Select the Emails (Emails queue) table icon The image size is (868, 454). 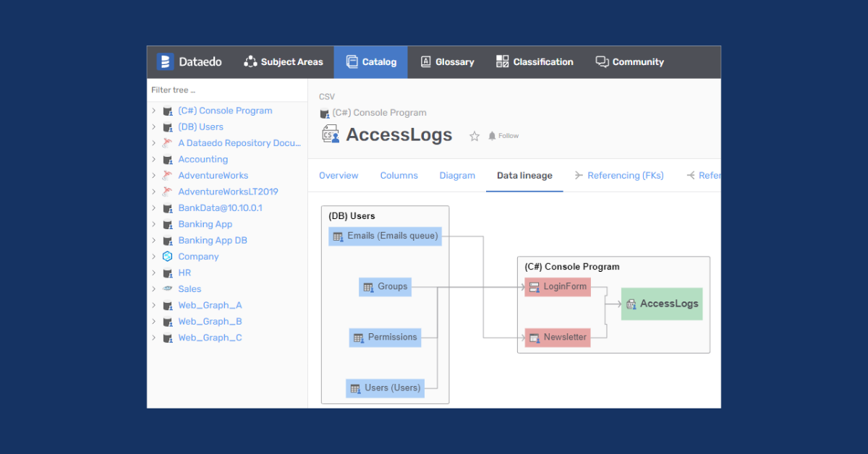click(x=339, y=236)
